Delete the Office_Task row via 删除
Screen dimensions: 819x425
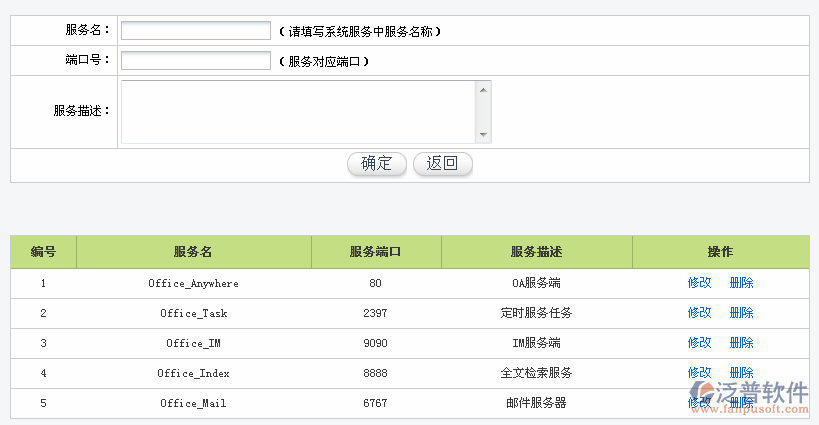[741, 313]
